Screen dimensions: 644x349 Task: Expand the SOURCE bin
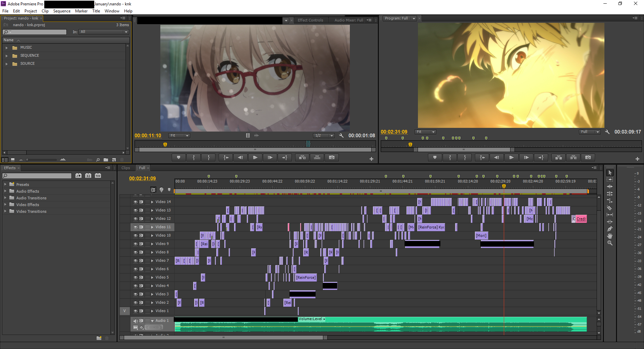(6, 64)
